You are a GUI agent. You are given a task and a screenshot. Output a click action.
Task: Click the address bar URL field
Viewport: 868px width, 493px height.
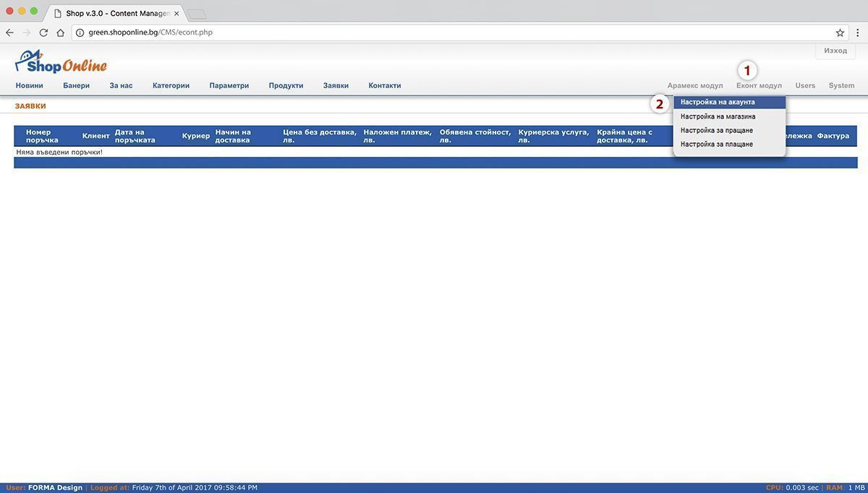(x=434, y=33)
